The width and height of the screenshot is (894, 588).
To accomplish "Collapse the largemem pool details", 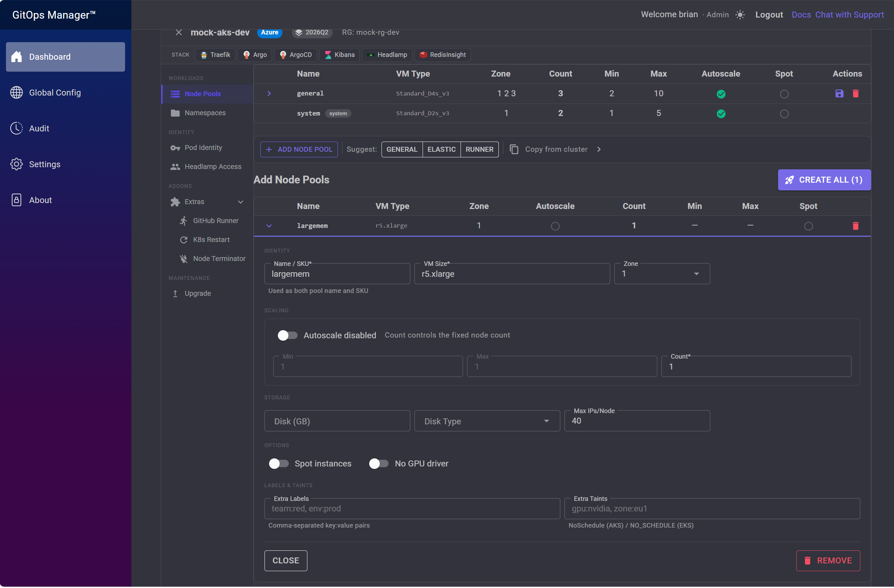I will click(x=269, y=226).
